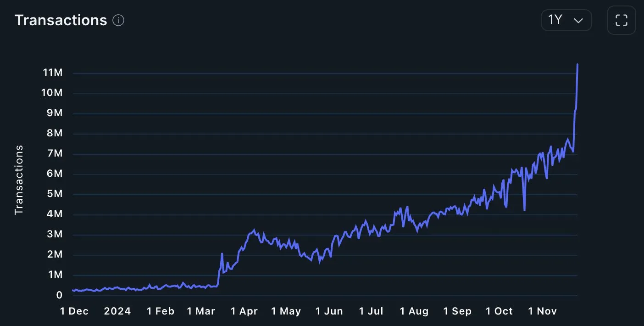Click the 1 Nov x-axis label

coord(543,311)
